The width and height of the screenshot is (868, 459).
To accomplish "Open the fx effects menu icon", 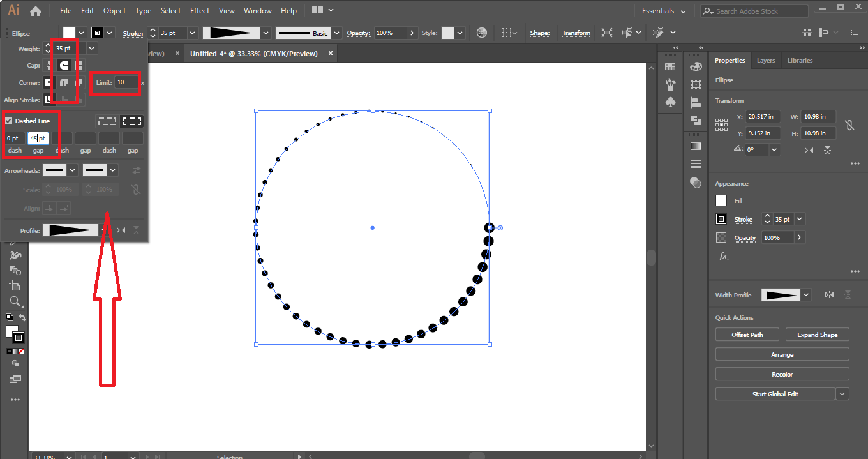I will coord(724,256).
